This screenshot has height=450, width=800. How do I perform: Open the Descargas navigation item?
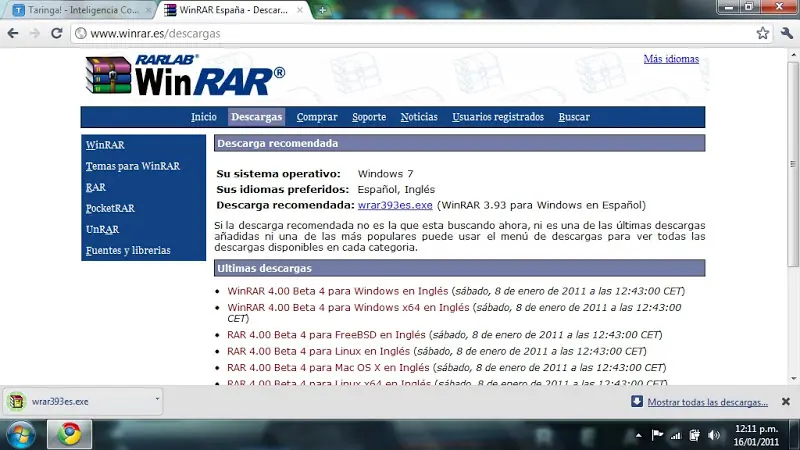(257, 117)
